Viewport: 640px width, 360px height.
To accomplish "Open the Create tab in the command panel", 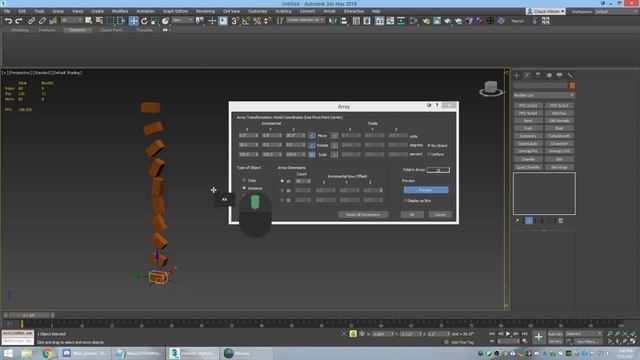I will (x=517, y=75).
